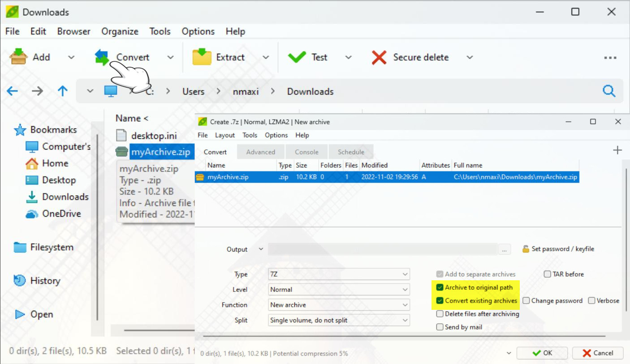Image resolution: width=630 pixels, height=364 pixels.
Task: Uncheck Archive to original path
Action: click(440, 287)
